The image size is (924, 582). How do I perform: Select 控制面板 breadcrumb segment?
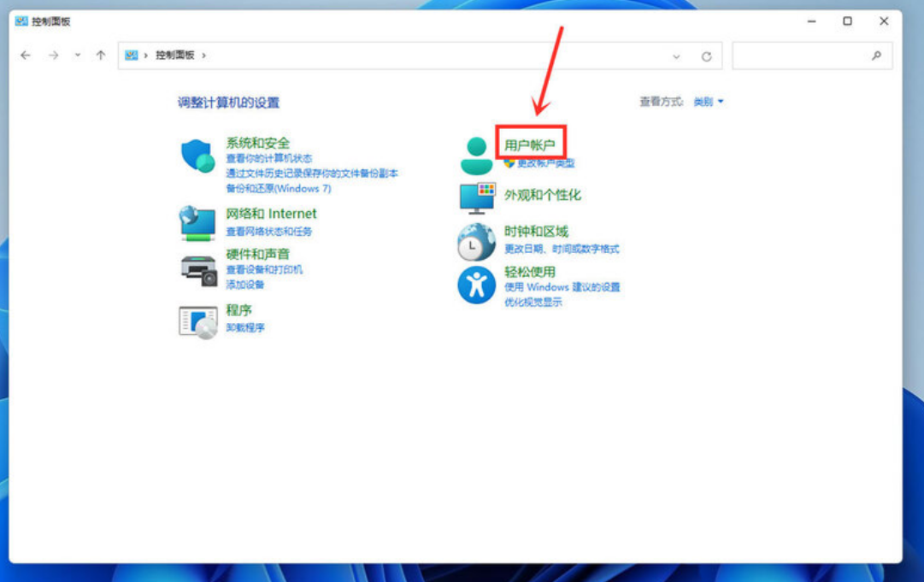click(175, 56)
